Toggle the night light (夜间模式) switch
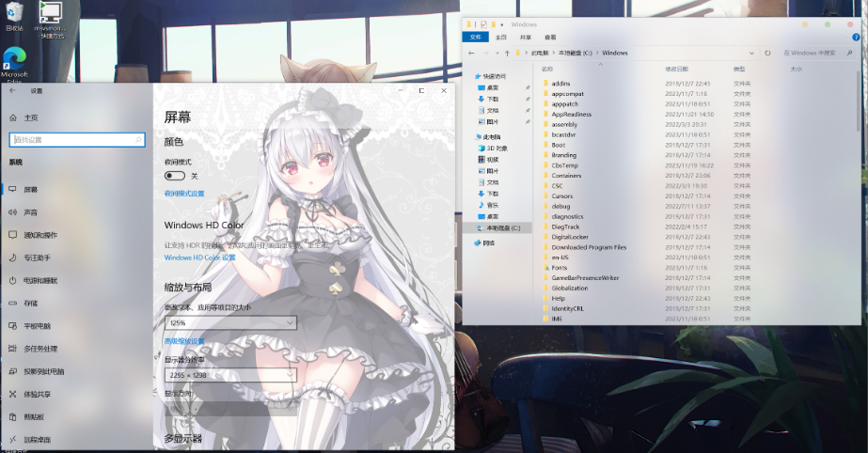Screen dimensions: 868x453 pyautogui.click(x=174, y=176)
